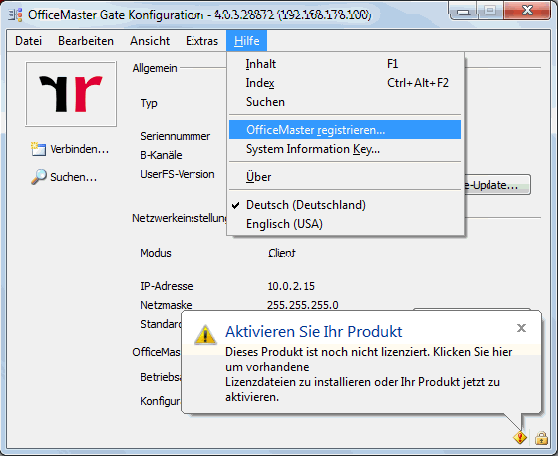Click the license warning status bar icon

(520, 437)
